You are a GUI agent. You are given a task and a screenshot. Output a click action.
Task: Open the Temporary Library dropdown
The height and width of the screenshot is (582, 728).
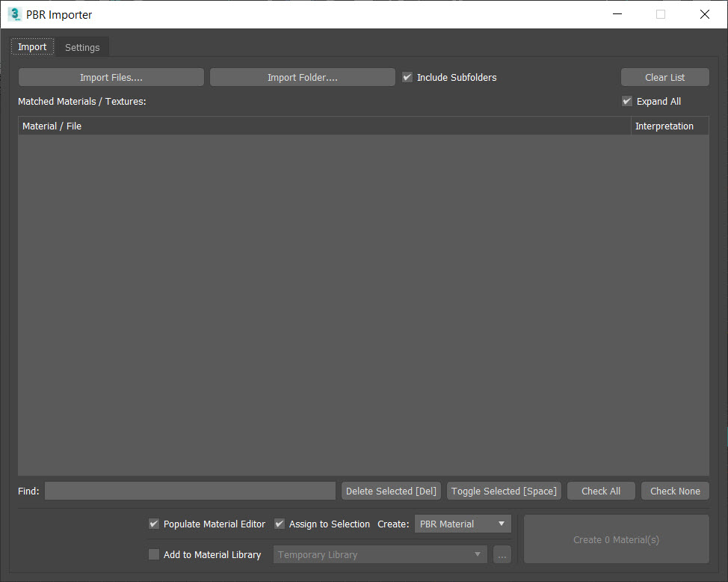380,554
